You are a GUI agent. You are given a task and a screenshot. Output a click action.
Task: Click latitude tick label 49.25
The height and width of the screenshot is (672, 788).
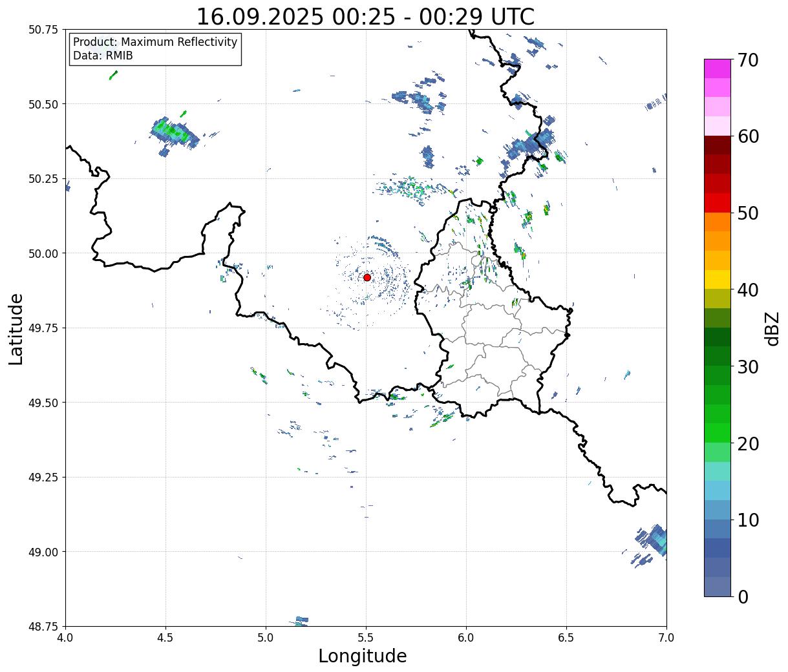click(43, 478)
